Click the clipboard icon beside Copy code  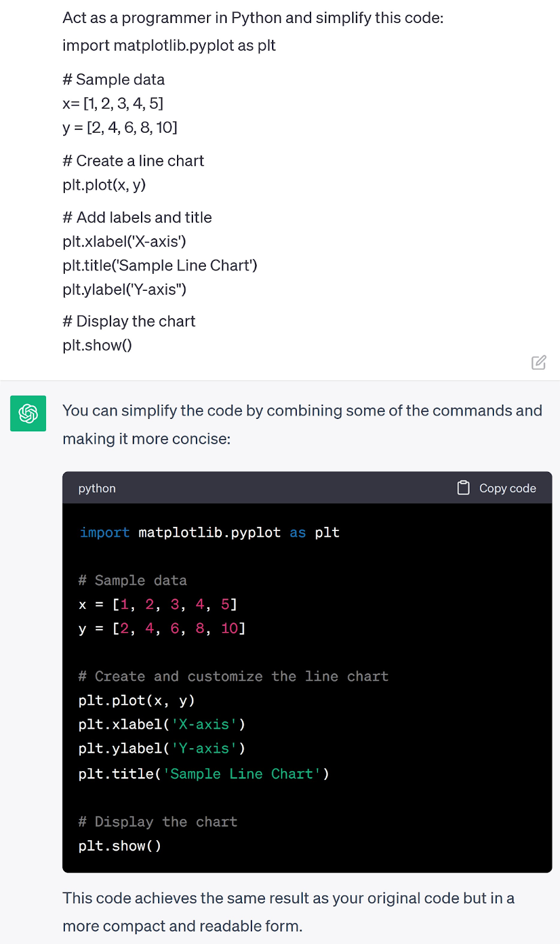(x=463, y=488)
